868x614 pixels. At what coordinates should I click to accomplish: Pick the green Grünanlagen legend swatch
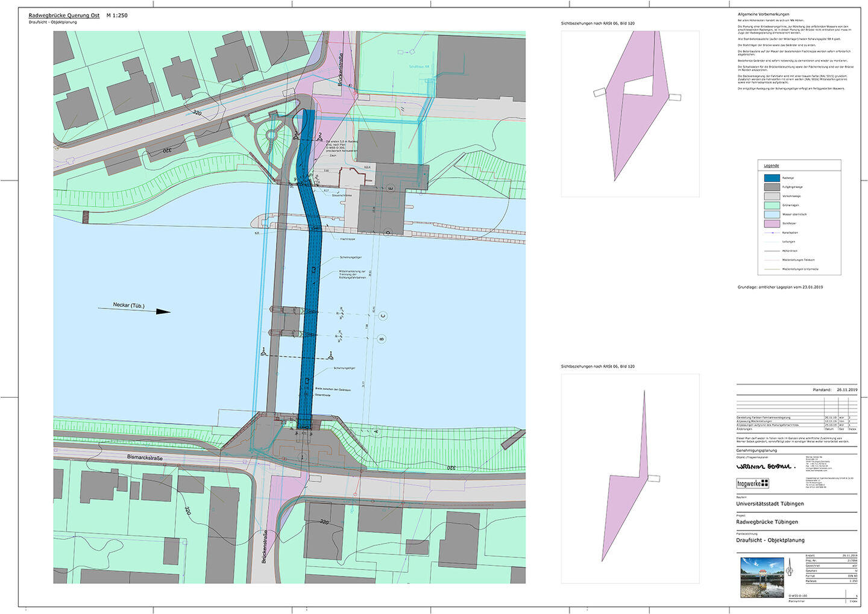772,205
